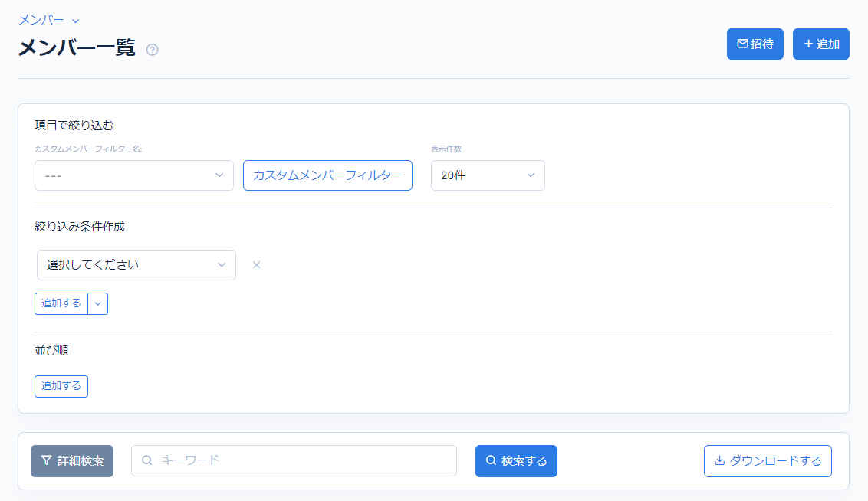The width and height of the screenshot is (868, 501).
Task: Click the + 追加 button
Action: click(x=821, y=44)
